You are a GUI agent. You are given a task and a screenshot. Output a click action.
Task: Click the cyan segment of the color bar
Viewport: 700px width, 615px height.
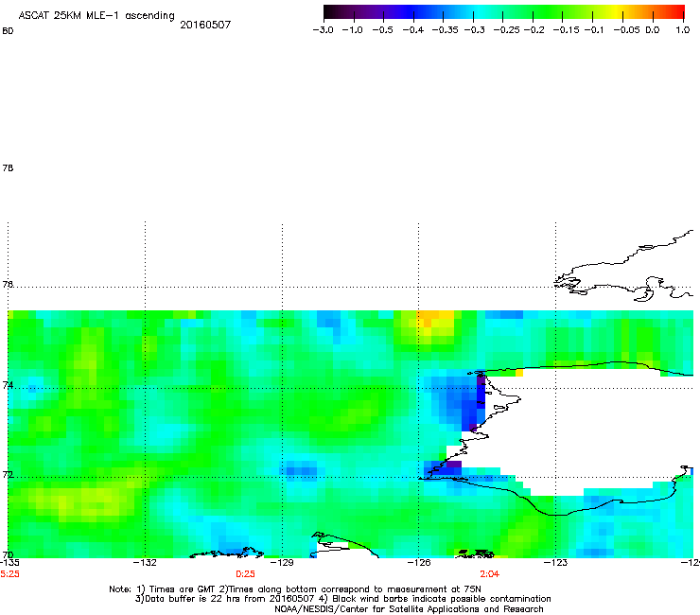480,11
